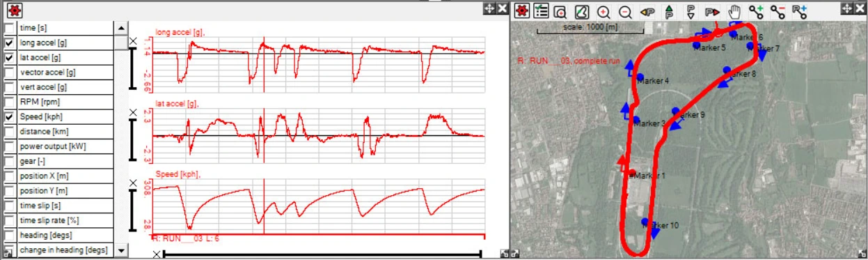Enable the RPM [rpm] checkbox

9,102
